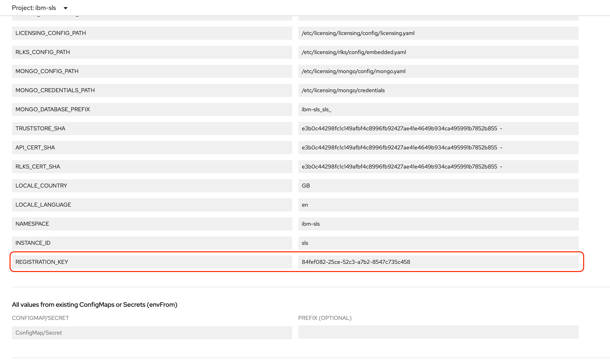The image size is (610, 364).
Task: Click the MONGO_DATABASE_PREFIX value ibm-sls_sls_
Action: tap(438, 109)
